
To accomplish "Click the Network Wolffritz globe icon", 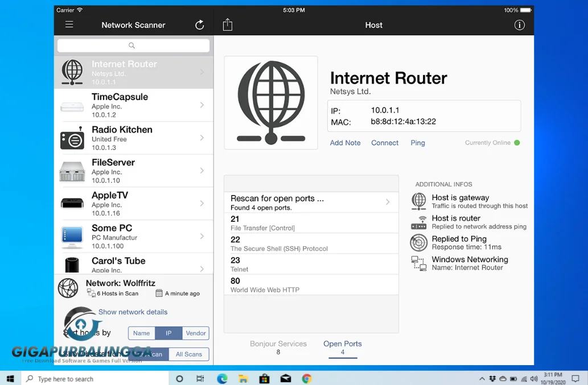I will 68,288.
